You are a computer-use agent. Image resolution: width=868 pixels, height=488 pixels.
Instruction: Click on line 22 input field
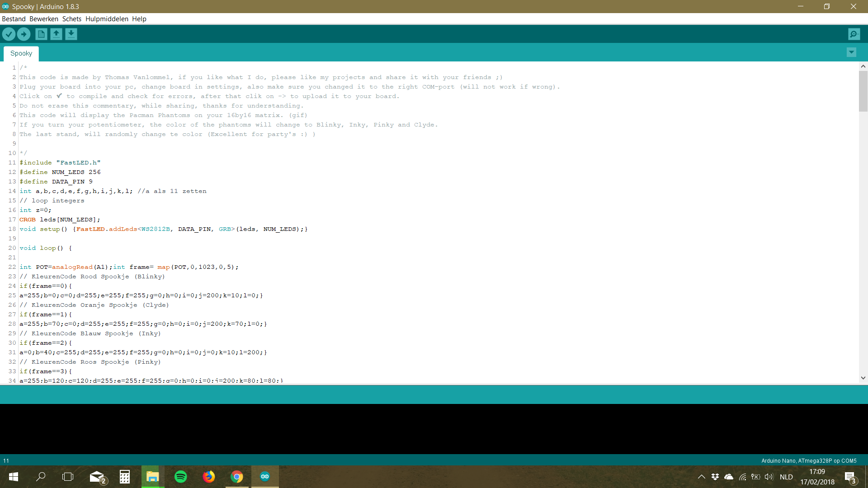pyautogui.click(x=434, y=267)
